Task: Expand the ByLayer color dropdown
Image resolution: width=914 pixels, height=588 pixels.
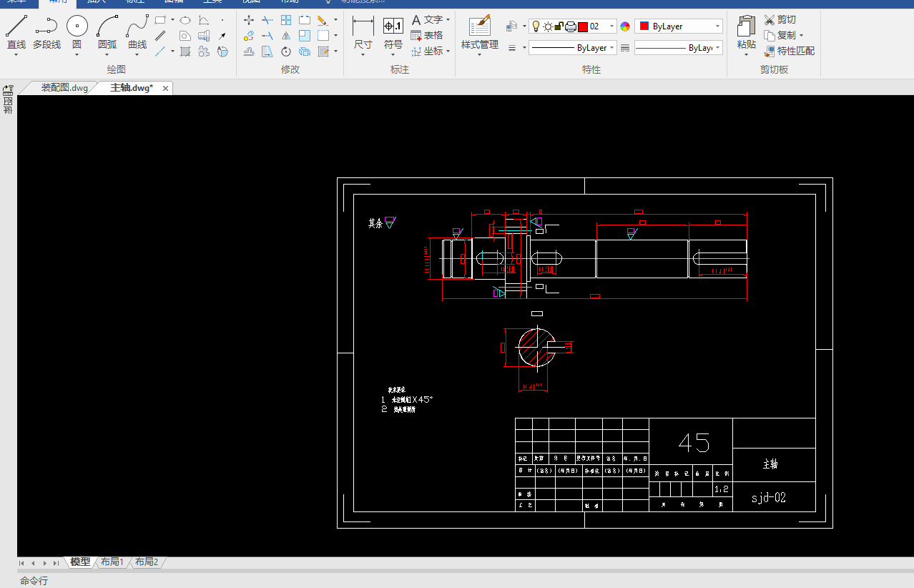Action: (717, 26)
